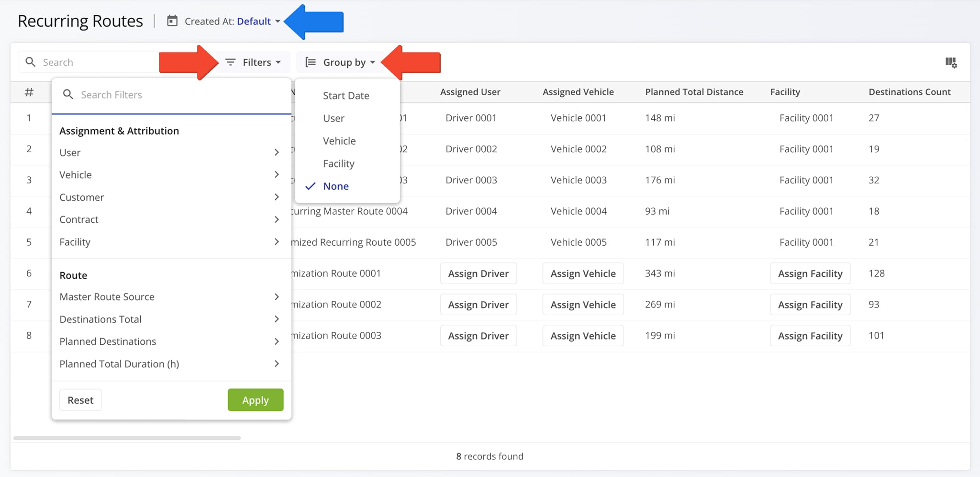
Task: Click Assign Driver in row 6
Action: pyautogui.click(x=478, y=273)
